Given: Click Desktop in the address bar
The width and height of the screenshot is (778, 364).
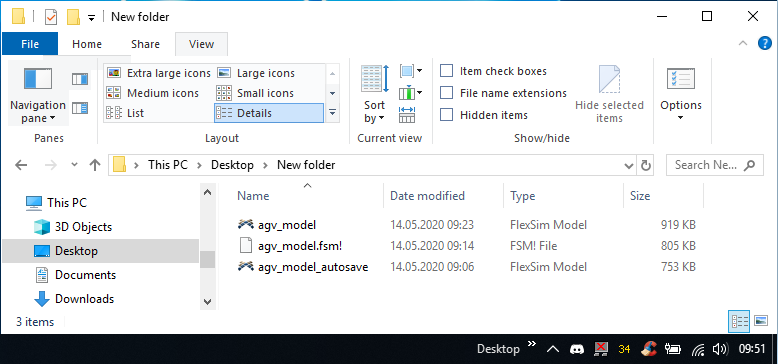Looking at the screenshot, I should [232, 165].
